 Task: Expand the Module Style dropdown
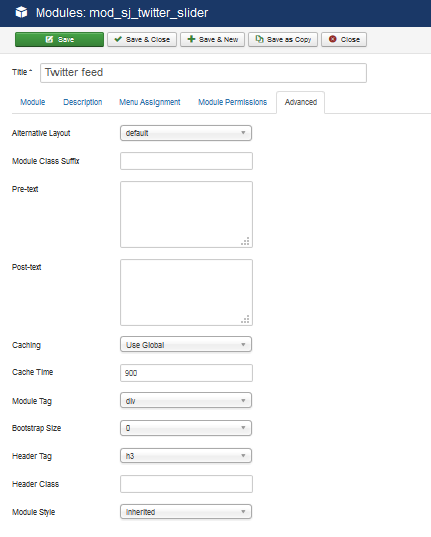click(x=186, y=512)
